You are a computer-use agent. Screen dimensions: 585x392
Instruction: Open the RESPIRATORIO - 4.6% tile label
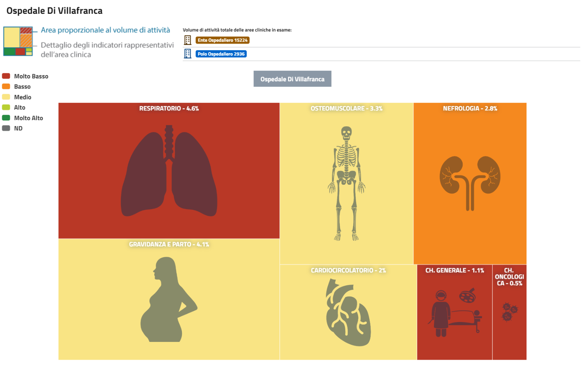point(169,109)
